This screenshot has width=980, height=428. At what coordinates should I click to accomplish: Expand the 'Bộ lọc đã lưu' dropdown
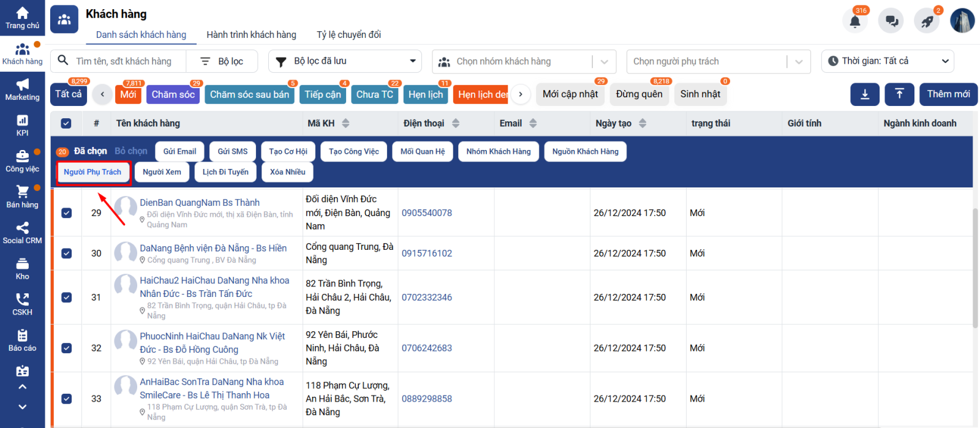pyautogui.click(x=345, y=61)
